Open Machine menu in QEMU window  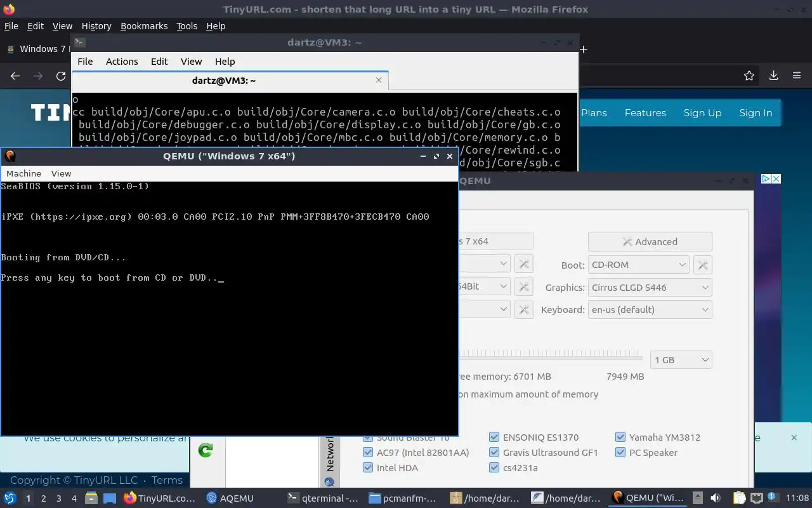[x=23, y=173]
